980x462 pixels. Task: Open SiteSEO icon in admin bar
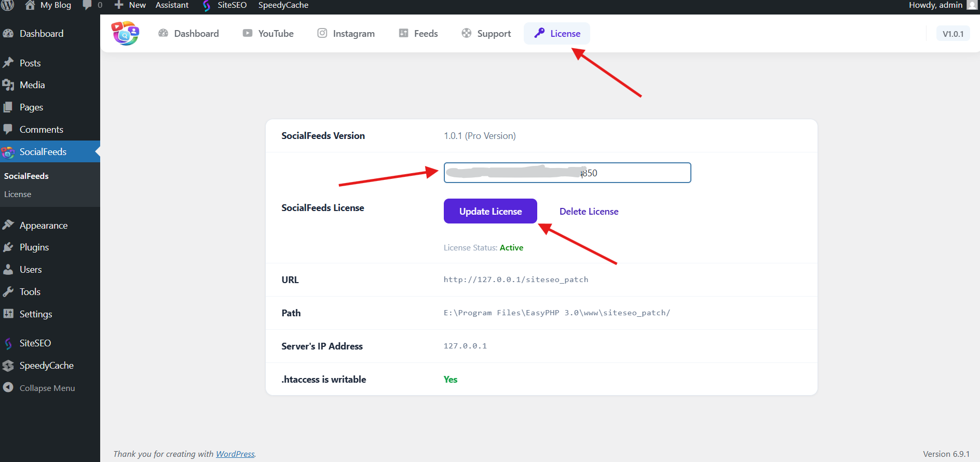coord(207,5)
